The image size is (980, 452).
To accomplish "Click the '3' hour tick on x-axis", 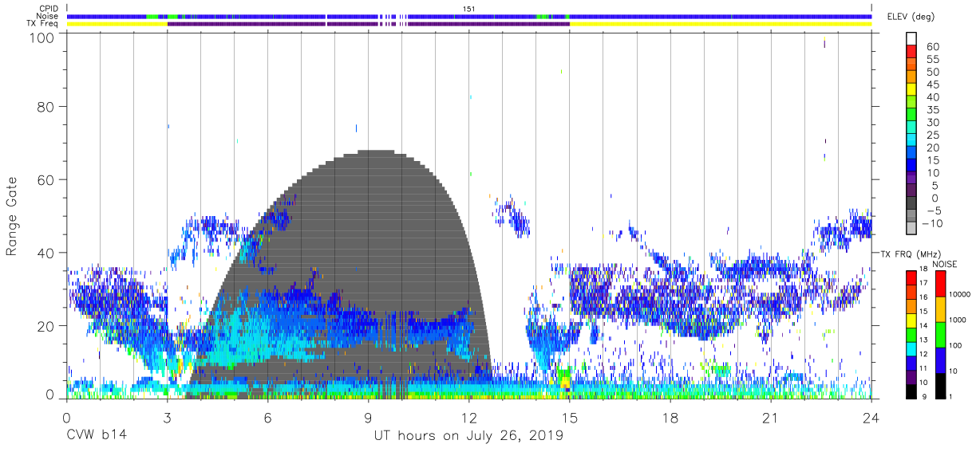I will point(167,418).
